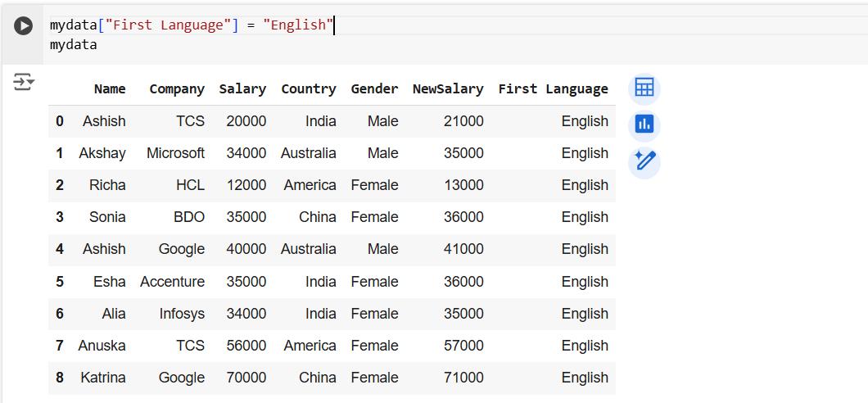Select the First Language column header
This screenshot has height=403, width=868.
point(553,88)
